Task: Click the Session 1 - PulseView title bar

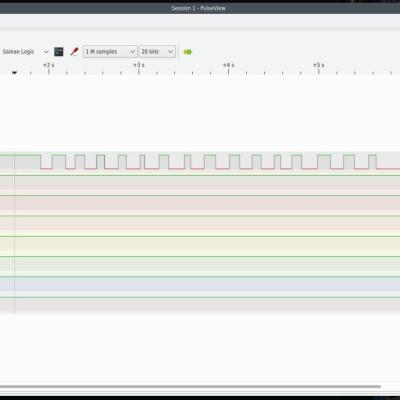Action: pyautogui.click(x=199, y=8)
